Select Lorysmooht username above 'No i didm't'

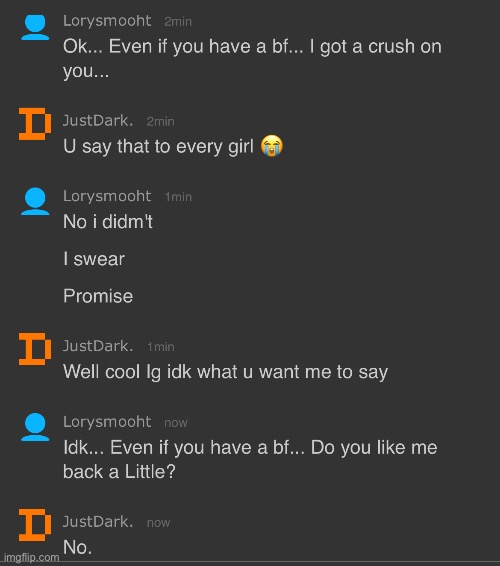point(107,196)
